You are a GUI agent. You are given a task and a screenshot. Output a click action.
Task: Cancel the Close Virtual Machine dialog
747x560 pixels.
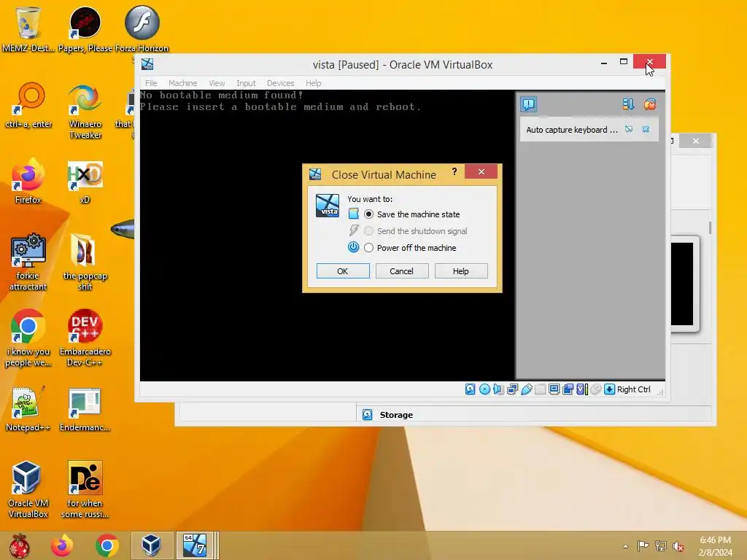(402, 271)
